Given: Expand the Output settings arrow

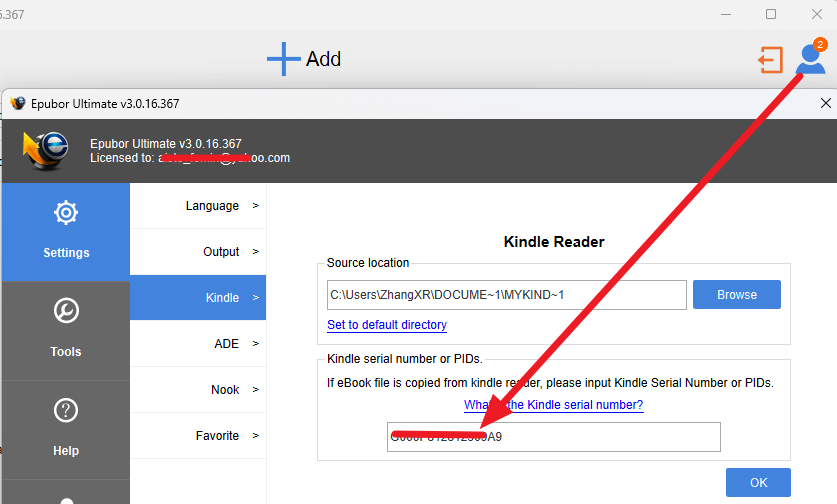Looking at the screenshot, I should [256, 251].
